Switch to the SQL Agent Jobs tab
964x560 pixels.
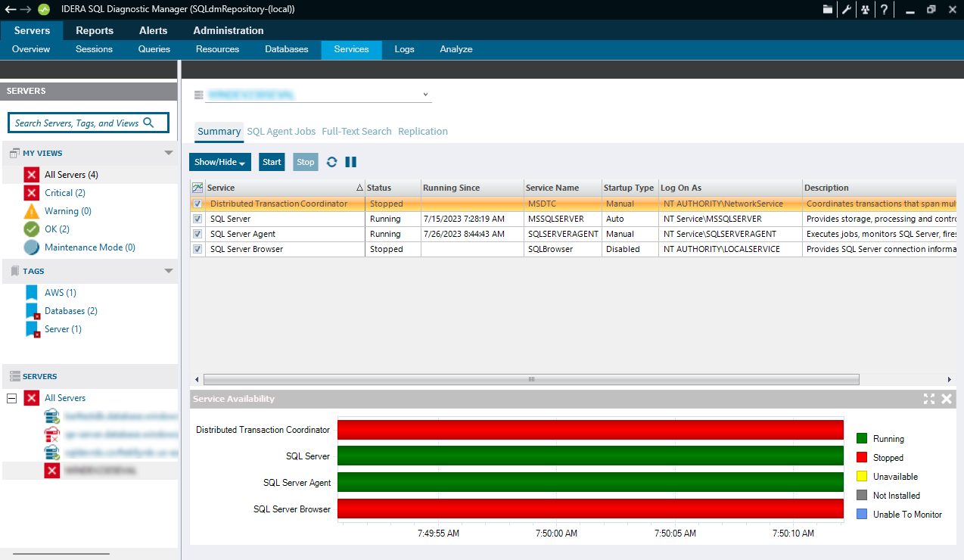point(281,132)
